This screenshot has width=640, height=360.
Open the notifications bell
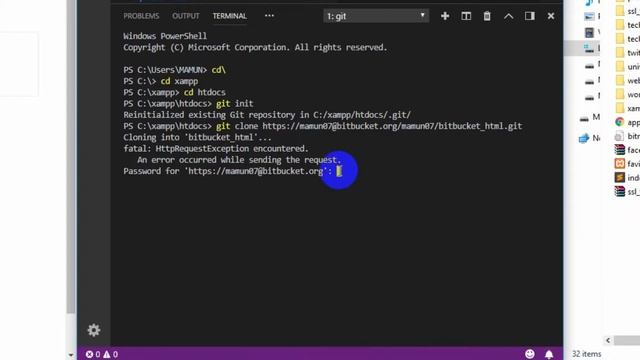coord(549,354)
